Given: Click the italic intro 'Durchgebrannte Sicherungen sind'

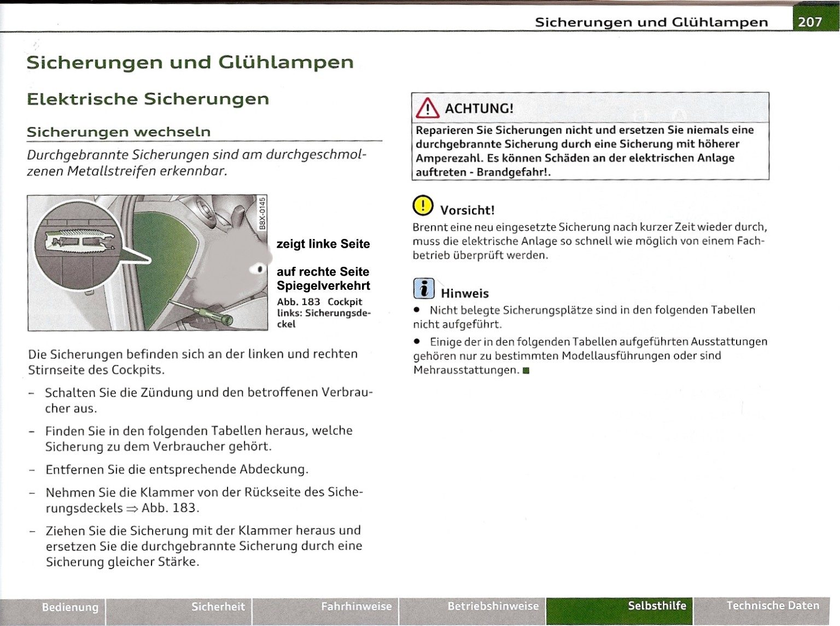Looking at the screenshot, I should pyautogui.click(x=197, y=163).
